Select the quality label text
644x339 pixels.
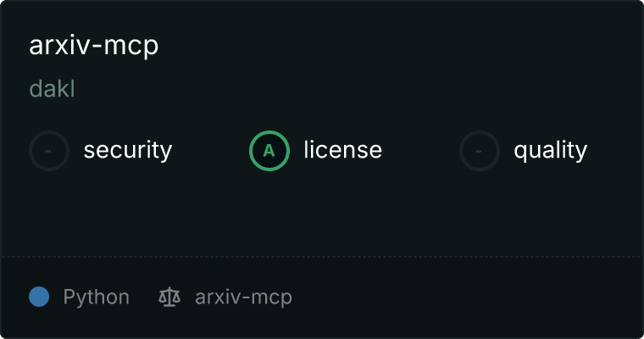pos(550,150)
